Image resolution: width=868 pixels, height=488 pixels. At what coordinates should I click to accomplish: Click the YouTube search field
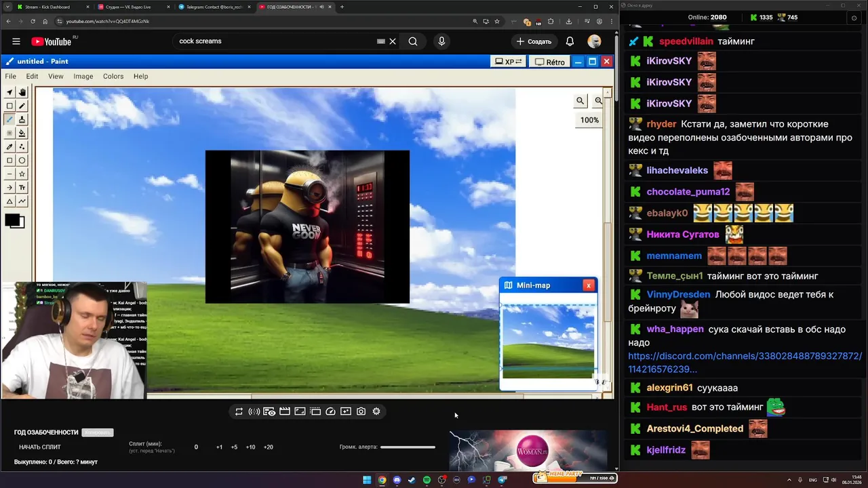coord(275,41)
